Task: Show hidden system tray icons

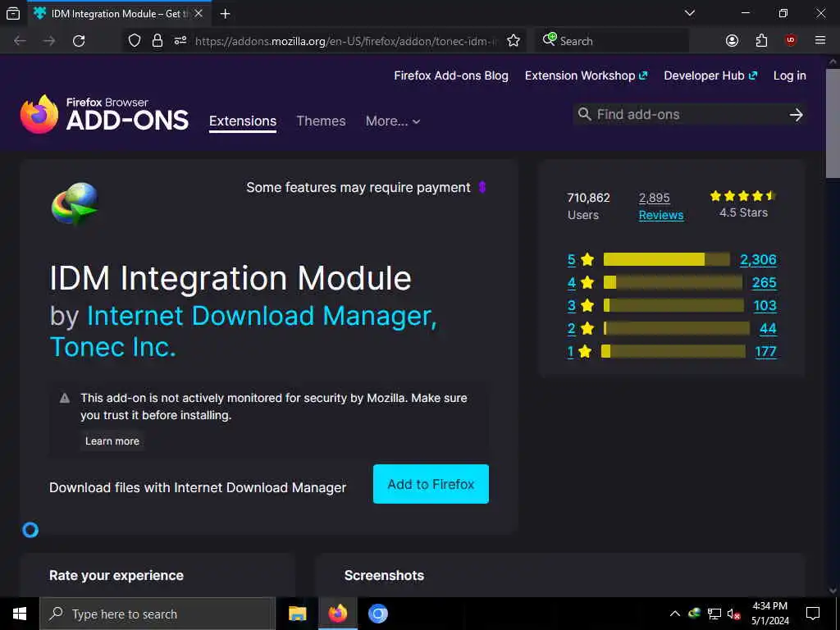Action: click(x=675, y=614)
